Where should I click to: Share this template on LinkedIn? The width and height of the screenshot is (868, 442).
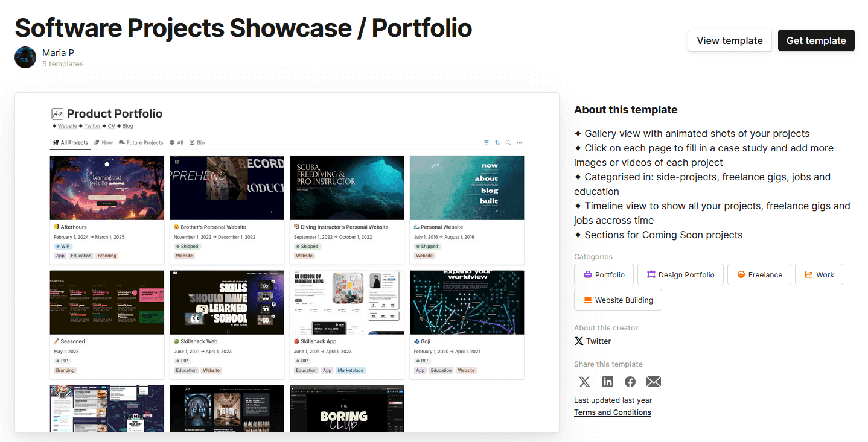(x=608, y=382)
